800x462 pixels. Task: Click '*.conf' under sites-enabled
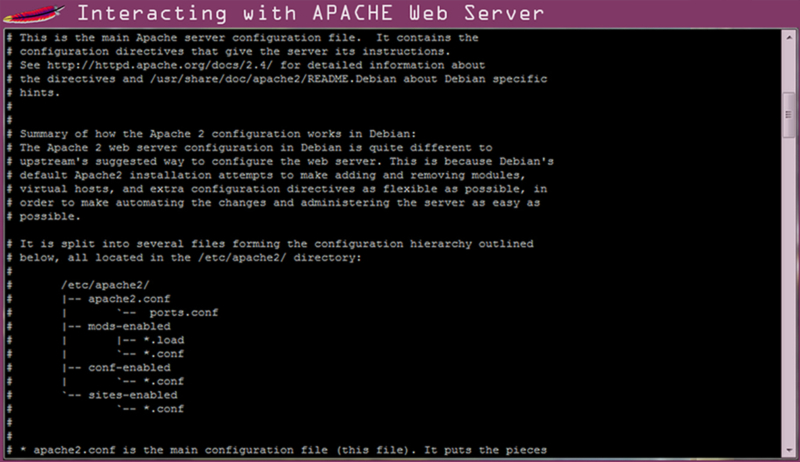pos(163,409)
